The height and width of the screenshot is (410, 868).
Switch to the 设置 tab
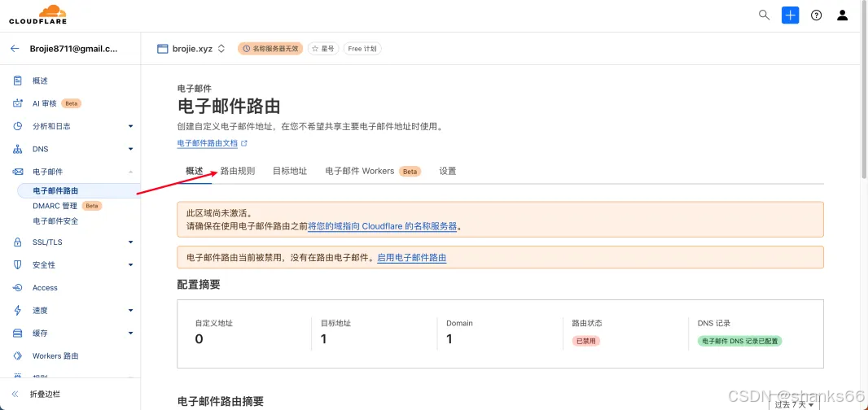pyautogui.click(x=447, y=171)
